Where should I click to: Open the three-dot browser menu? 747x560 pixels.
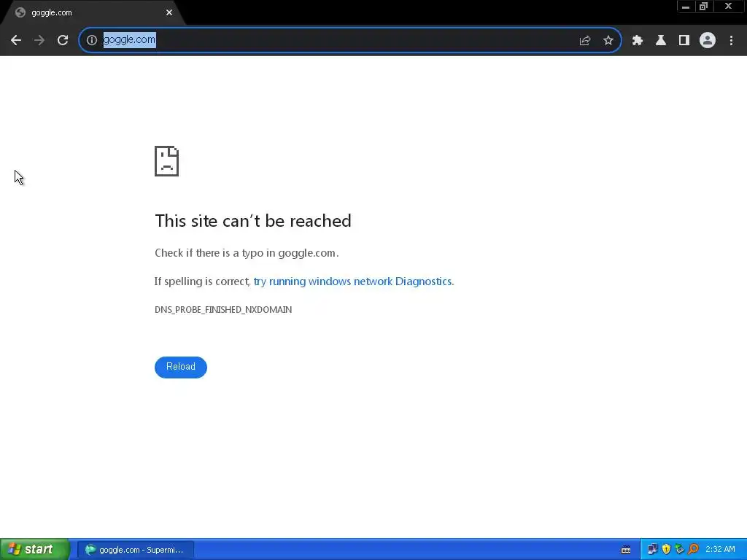click(x=731, y=41)
